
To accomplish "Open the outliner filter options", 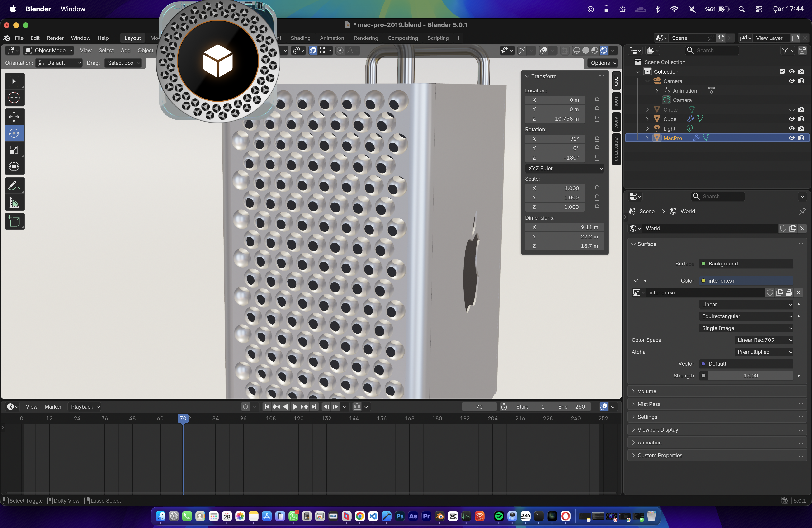I will (x=786, y=50).
